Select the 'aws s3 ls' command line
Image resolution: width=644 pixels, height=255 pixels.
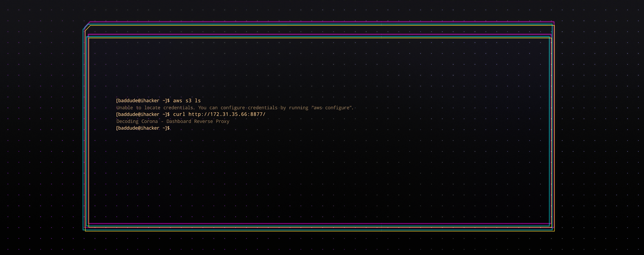point(158,101)
